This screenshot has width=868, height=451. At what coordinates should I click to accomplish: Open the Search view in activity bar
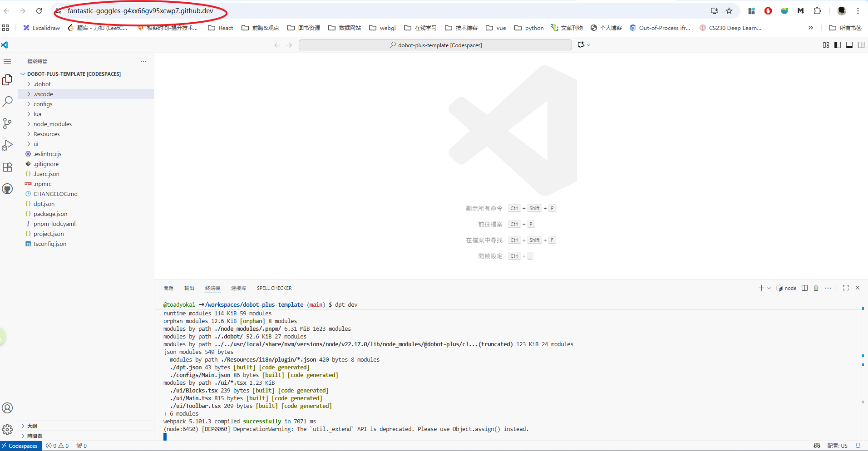pyautogui.click(x=8, y=102)
